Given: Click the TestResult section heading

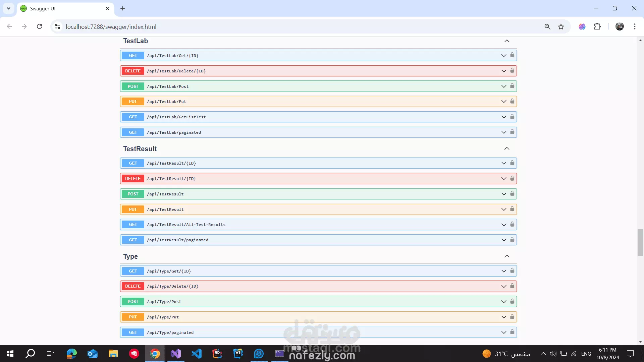Looking at the screenshot, I should pos(140,148).
